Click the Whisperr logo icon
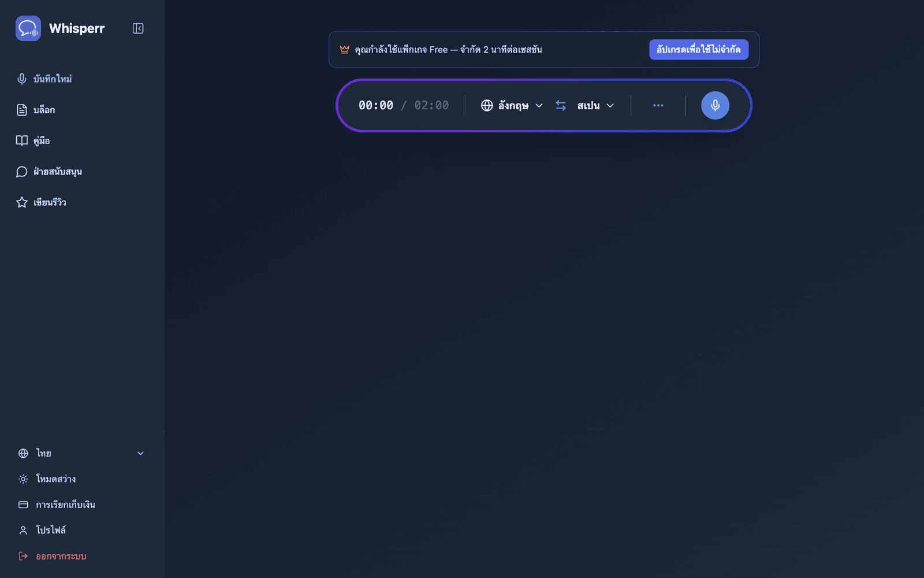 click(28, 28)
